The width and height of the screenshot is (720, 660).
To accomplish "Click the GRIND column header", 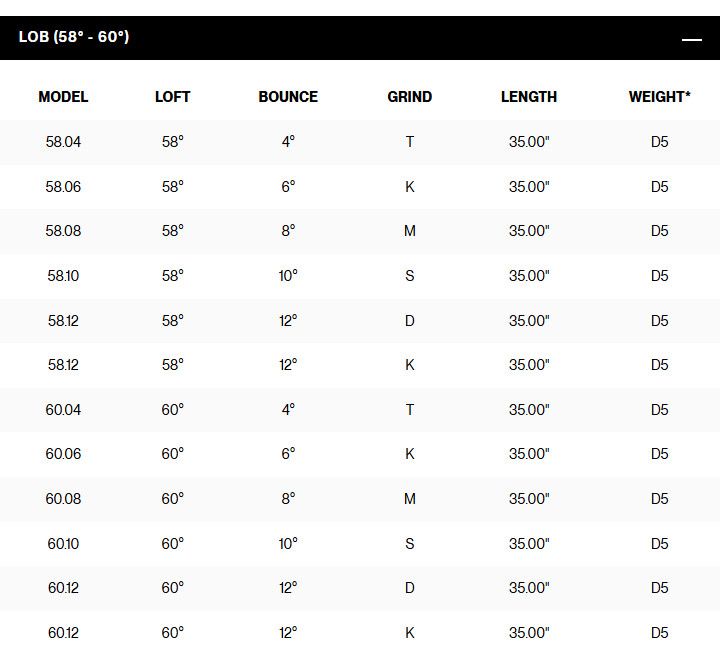I will point(409,97).
